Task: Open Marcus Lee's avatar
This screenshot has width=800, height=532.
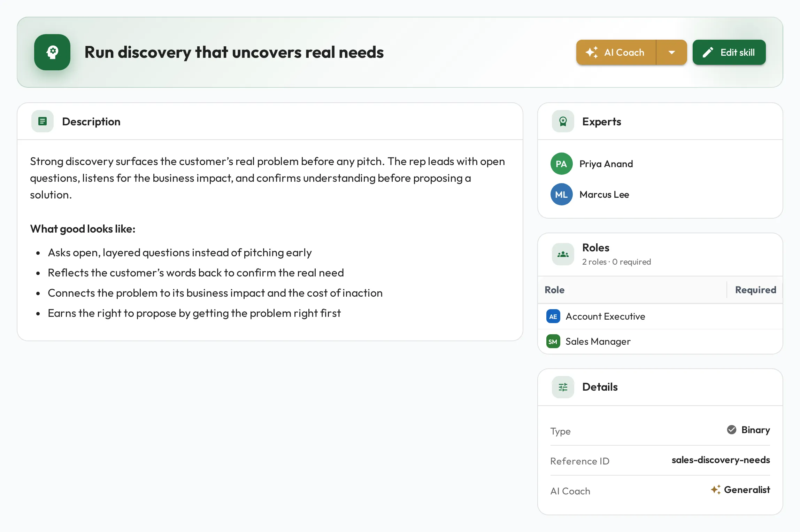Action: 561,194
